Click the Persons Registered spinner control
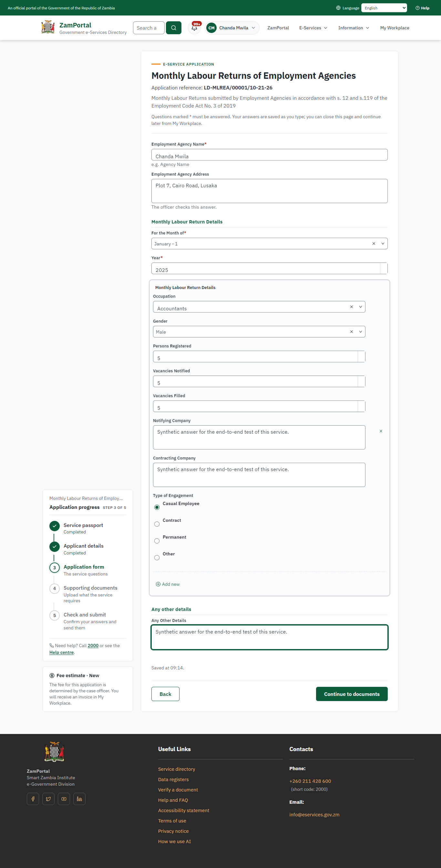Screen dimensions: 441x868 point(362,356)
